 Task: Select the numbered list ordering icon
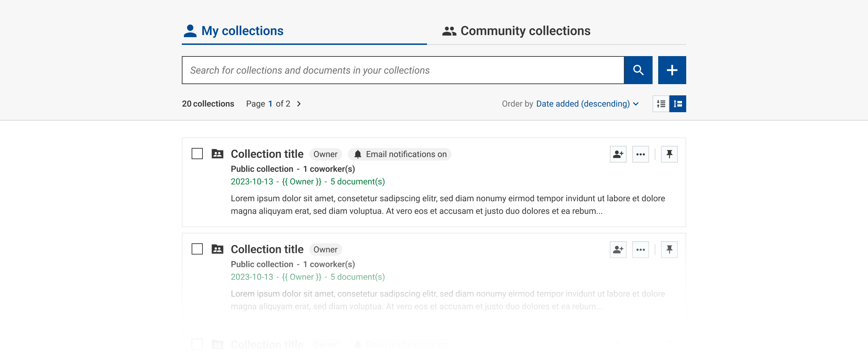coord(661,103)
